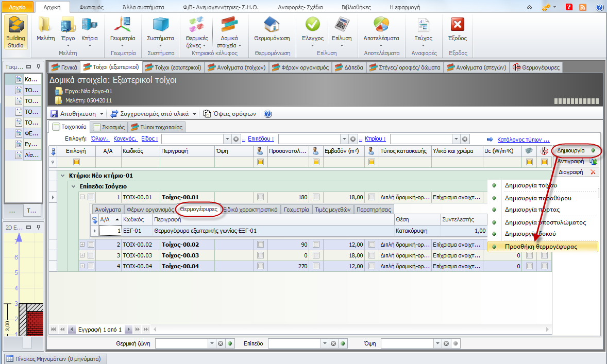The image size is (607, 364).
Task: Open the Κατάλογος τύπων link
Action: (522, 139)
